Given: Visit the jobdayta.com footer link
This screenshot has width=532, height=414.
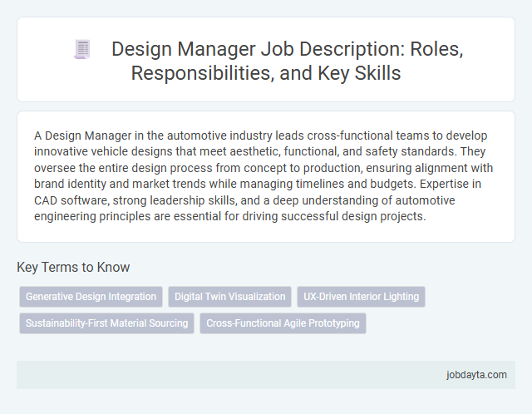Looking at the screenshot, I should 476,375.
